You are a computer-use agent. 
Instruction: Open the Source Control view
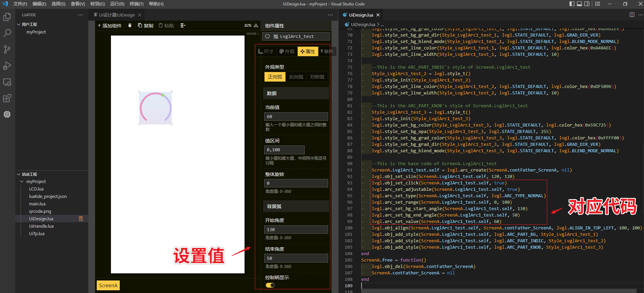tap(7, 49)
